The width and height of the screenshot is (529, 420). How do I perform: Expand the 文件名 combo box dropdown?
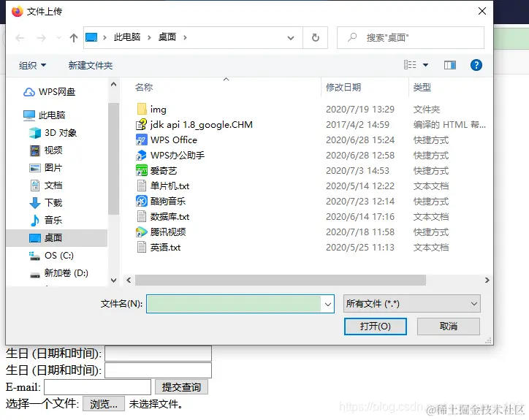[x=328, y=304]
